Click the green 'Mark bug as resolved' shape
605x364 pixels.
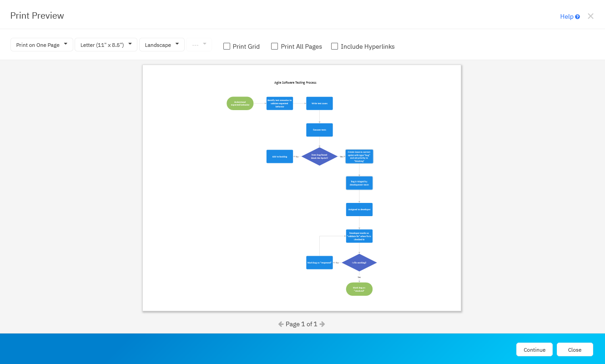click(359, 289)
